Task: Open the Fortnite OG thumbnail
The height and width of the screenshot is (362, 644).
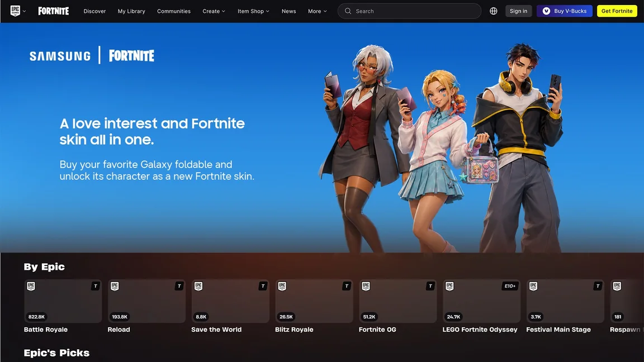Action: (x=398, y=301)
